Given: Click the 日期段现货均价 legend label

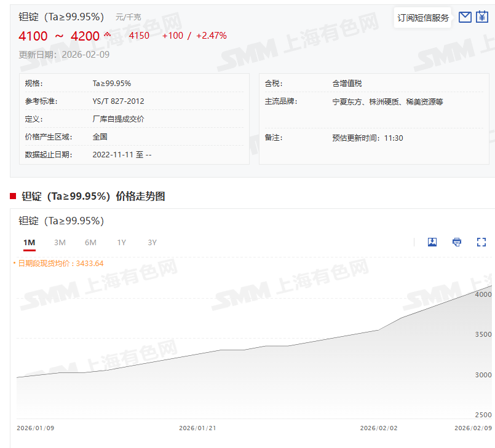Looking at the screenshot, I should 60,263.
